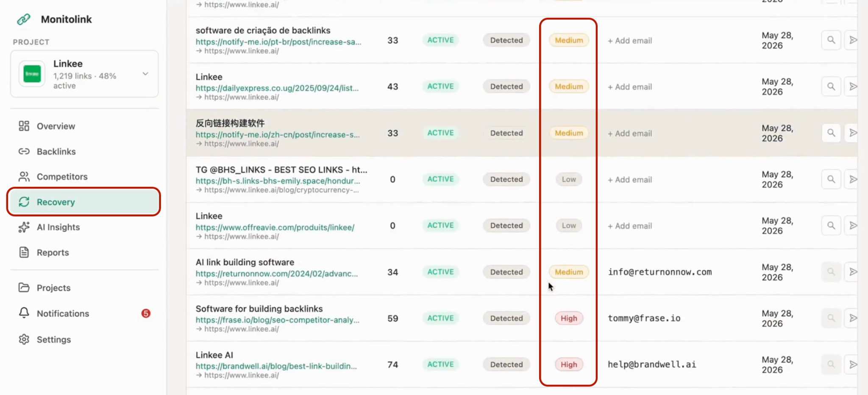Open the frase.io blog link
Screen dimensions: 868x395
click(x=278, y=320)
